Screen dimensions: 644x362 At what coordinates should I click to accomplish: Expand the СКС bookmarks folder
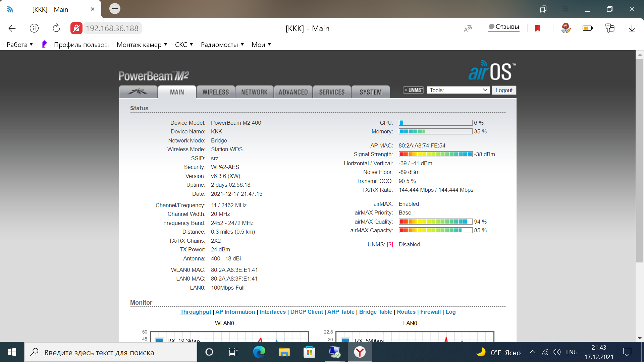[x=184, y=45]
